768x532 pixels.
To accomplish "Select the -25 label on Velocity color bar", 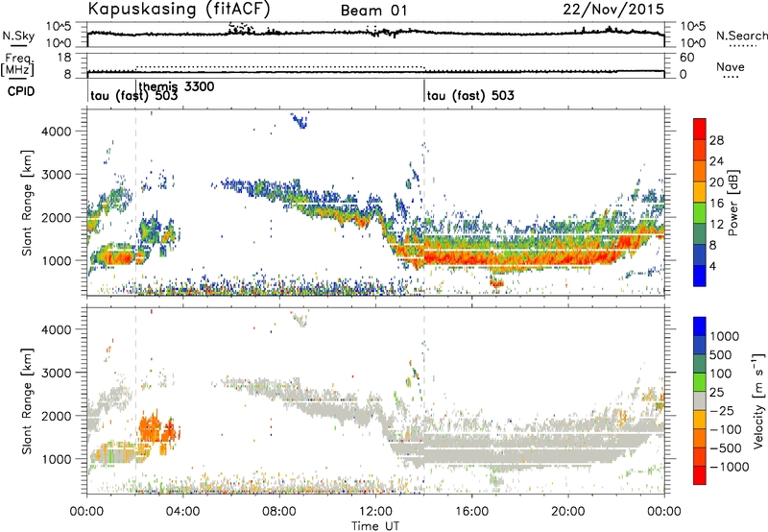I will (724, 411).
